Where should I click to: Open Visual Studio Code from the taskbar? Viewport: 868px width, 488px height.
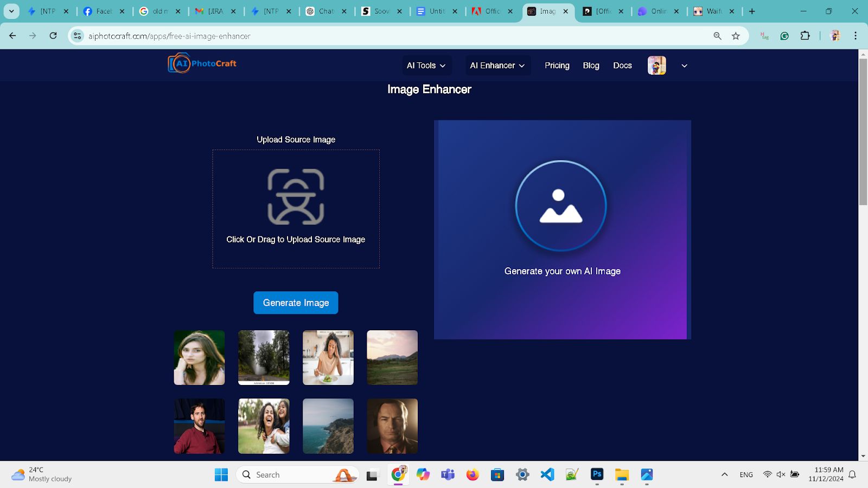coord(547,475)
